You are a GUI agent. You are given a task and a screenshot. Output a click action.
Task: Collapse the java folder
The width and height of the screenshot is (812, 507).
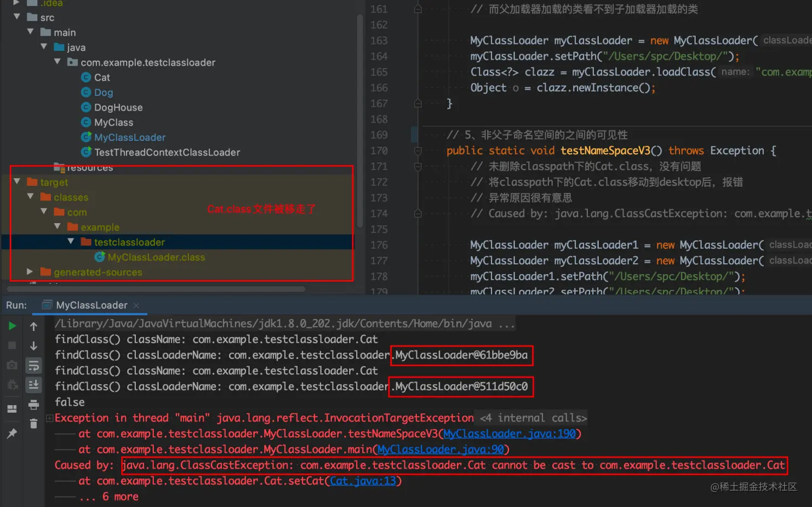click(x=44, y=47)
